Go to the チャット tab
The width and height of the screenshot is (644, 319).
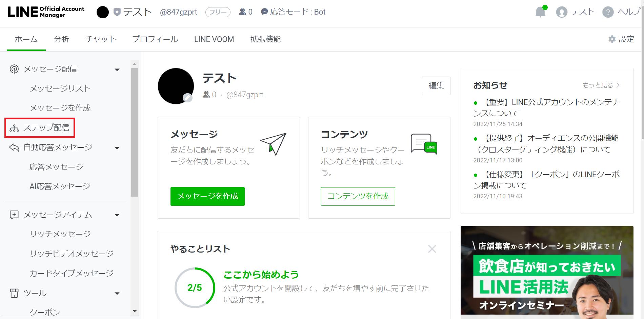point(101,39)
